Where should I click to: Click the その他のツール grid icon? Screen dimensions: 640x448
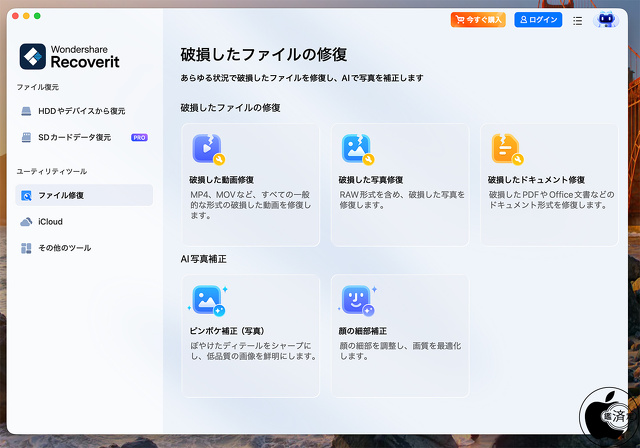click(26, 248)
